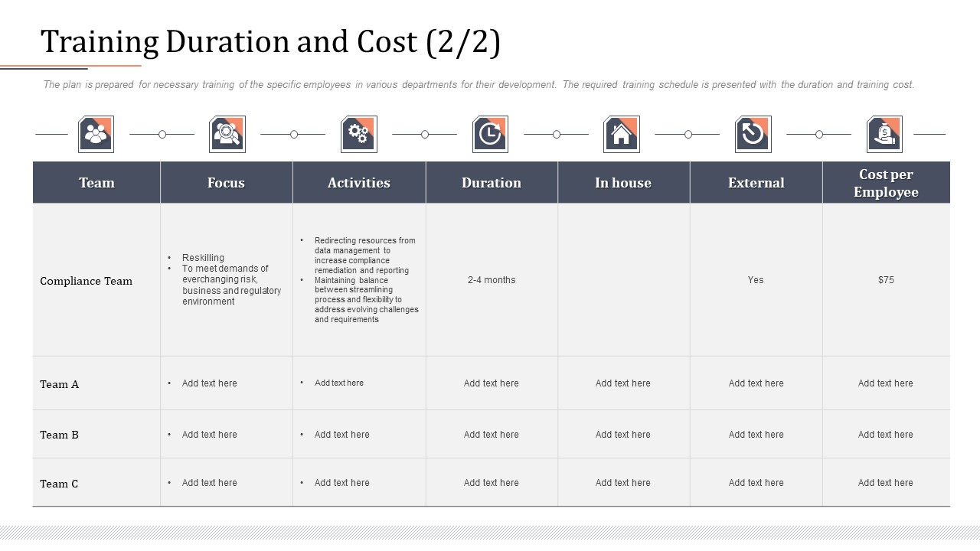Select the money bag icon above Cost column

click(x=884, y=134)
